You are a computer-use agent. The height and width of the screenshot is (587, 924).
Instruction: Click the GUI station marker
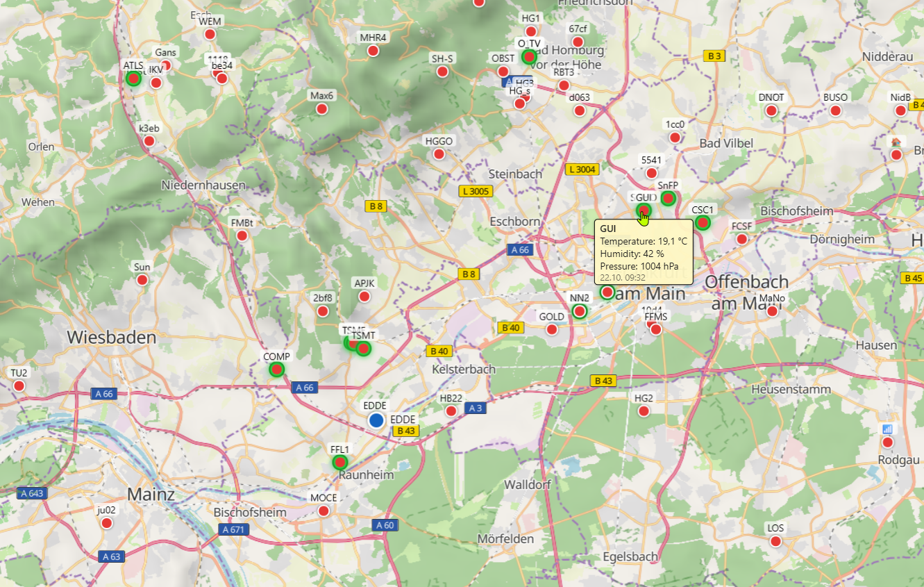644,210
